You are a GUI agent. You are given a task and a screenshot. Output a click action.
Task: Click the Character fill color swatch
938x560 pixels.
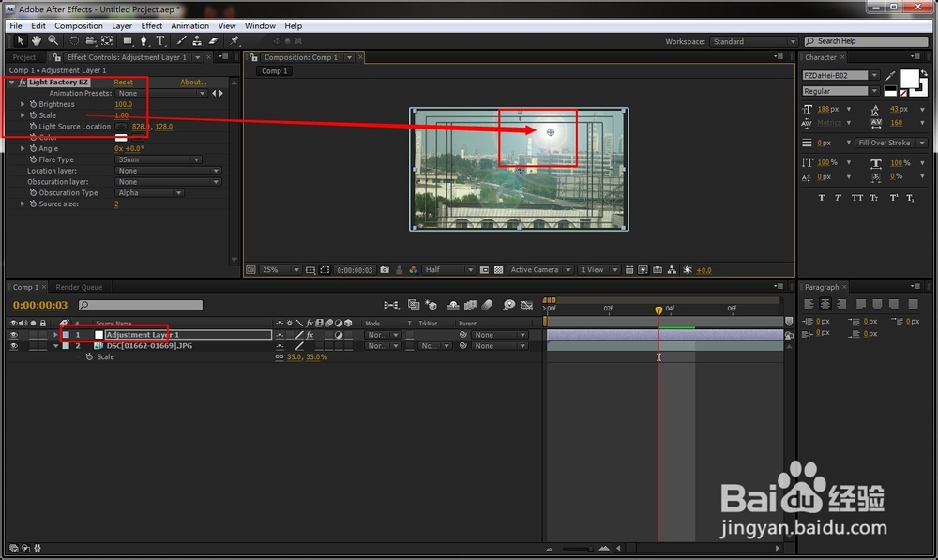909,79
